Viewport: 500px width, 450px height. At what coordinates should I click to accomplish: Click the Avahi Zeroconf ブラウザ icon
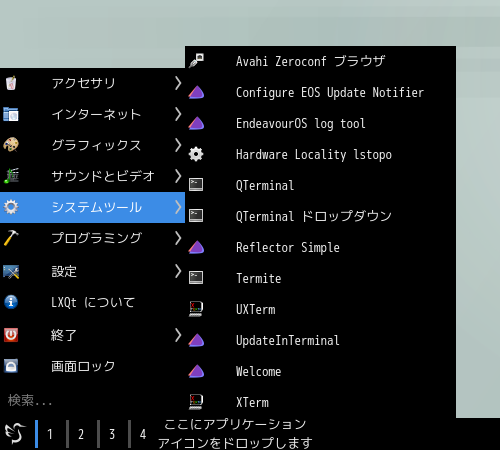[x=196, y=61]
